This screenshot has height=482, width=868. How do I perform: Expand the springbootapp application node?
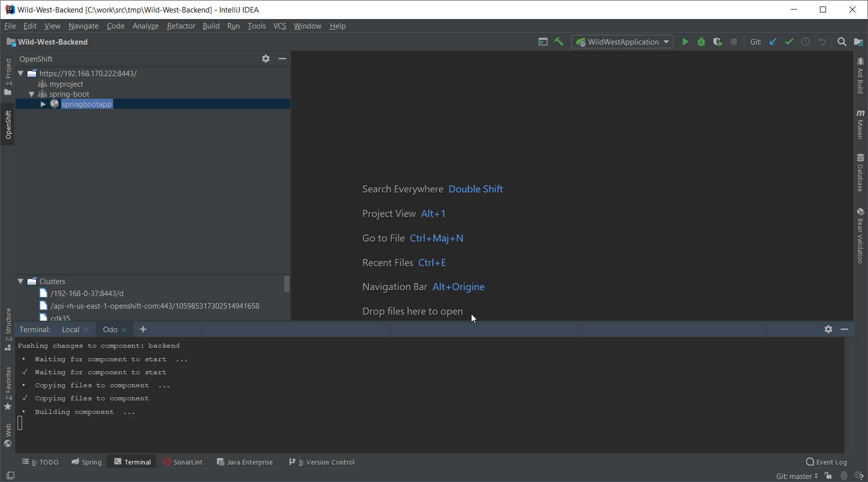43,104
